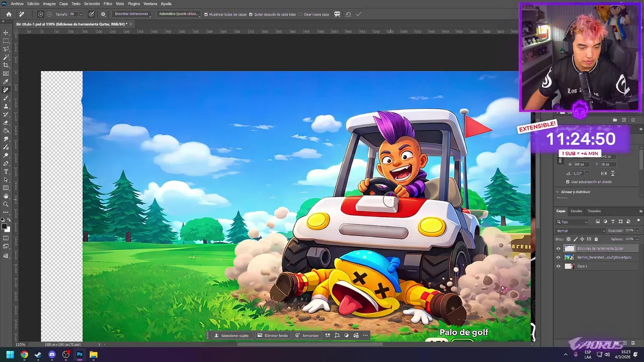The height and width of the screenshot is (362, 644).
Task: Open the Tamaño brush size dropdown
Action: (81, 14)
